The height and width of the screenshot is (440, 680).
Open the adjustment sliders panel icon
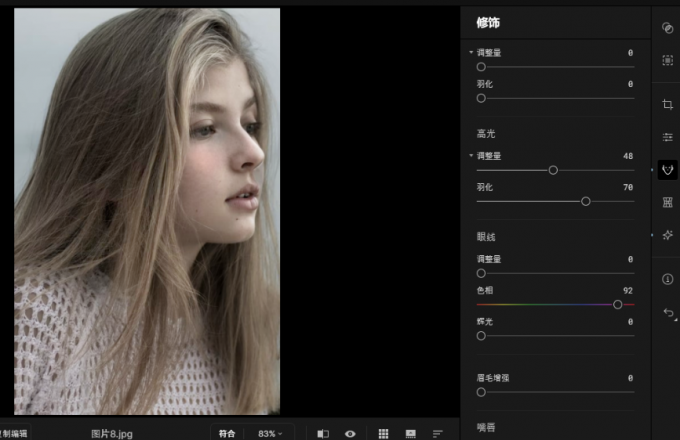click(667, 137)
